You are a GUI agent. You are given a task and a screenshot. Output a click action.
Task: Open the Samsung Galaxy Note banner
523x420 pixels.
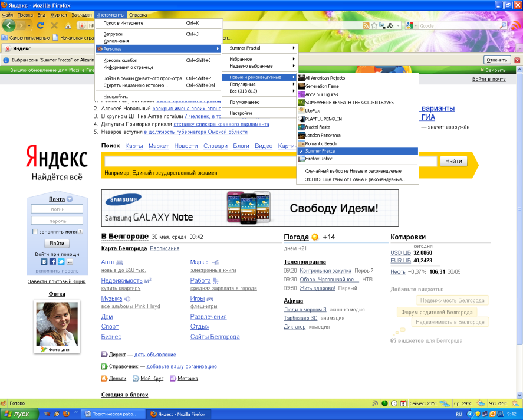point(250,208)
